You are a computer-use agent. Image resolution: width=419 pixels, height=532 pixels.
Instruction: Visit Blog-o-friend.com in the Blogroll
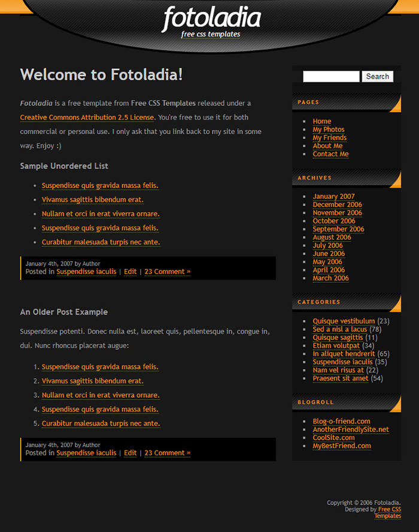pos(341,421)
